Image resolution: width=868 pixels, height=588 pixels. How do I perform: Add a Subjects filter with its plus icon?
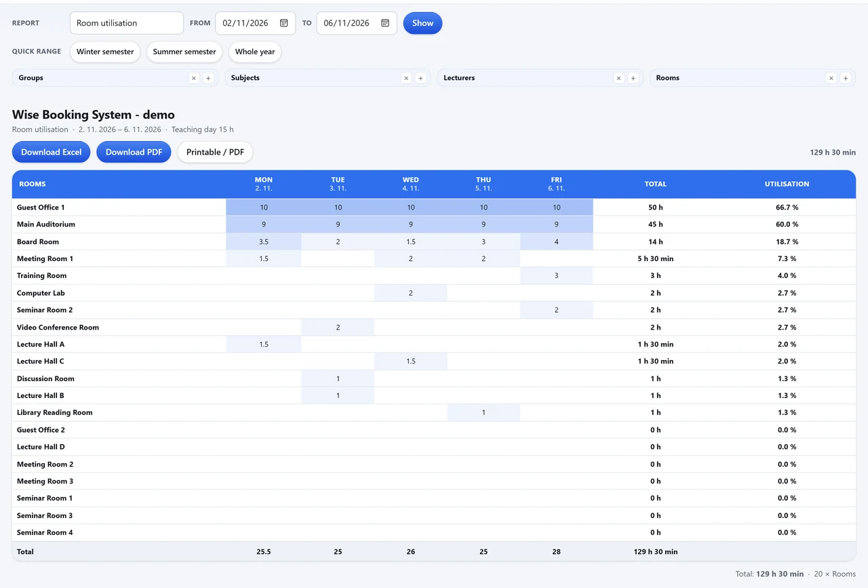click(x=420, y=78)
